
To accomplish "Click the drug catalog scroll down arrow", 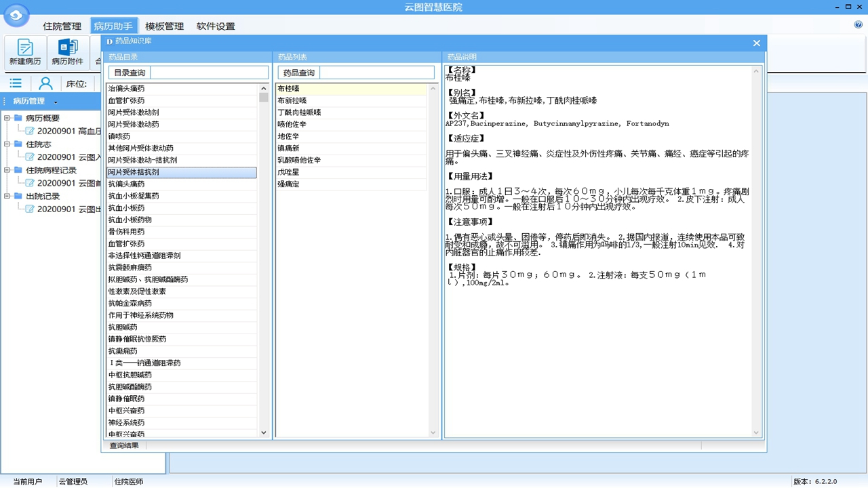I will 264,432.
